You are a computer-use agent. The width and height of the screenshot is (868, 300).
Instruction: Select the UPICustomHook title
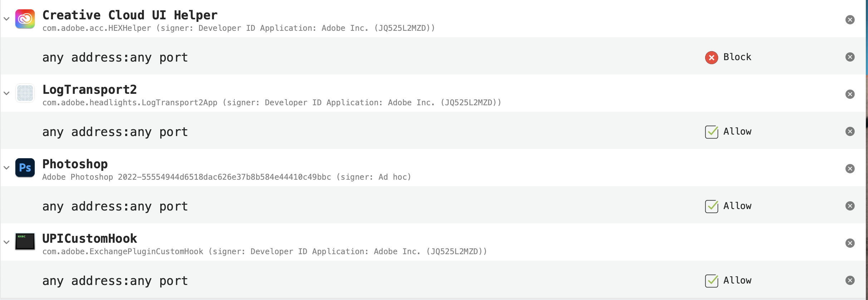90,238
